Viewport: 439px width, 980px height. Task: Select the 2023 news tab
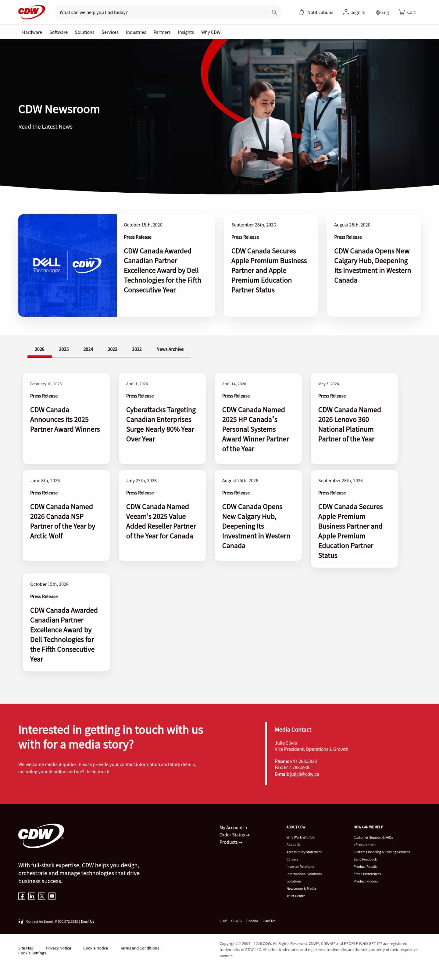coord(112,349)
